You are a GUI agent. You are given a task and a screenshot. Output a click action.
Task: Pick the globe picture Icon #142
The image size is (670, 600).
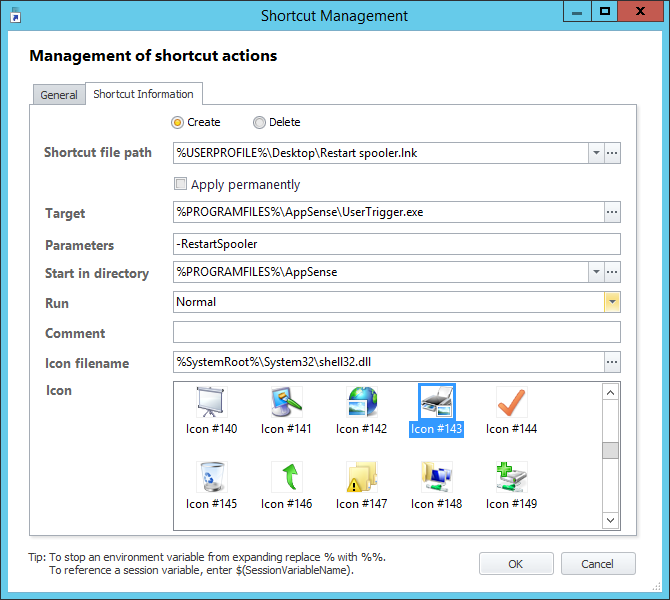(x=361, y=403)
